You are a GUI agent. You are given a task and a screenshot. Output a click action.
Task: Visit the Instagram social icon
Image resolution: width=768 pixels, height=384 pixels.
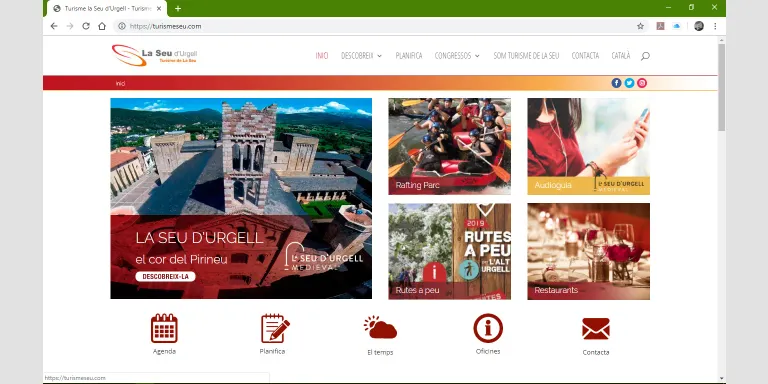[642, 83]
